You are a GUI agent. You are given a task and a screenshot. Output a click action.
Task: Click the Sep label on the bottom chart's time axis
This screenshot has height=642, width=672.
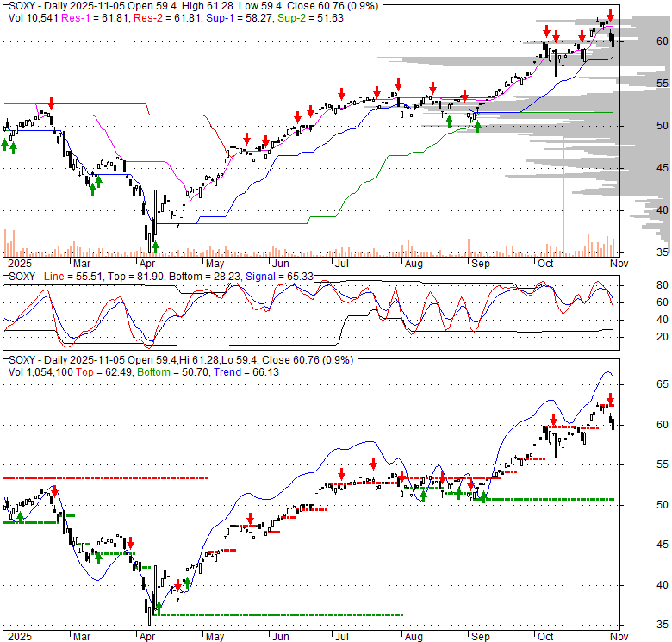click(479, 636)
